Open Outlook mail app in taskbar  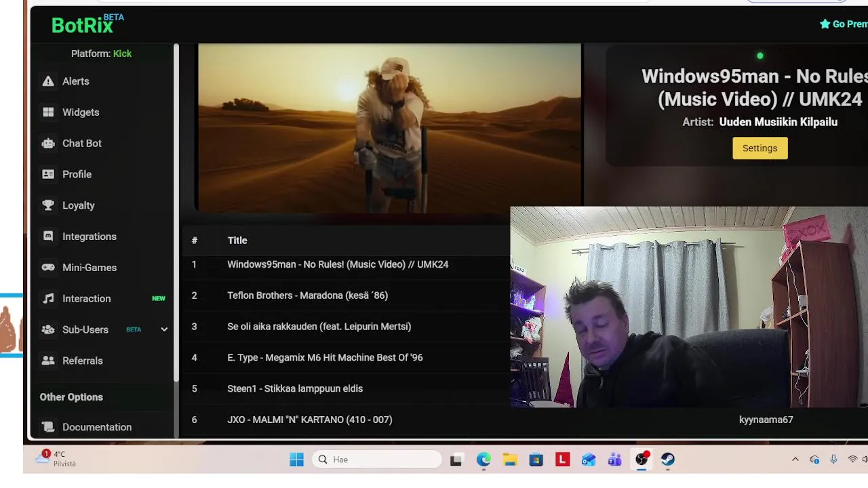click(x=589, y=460)
